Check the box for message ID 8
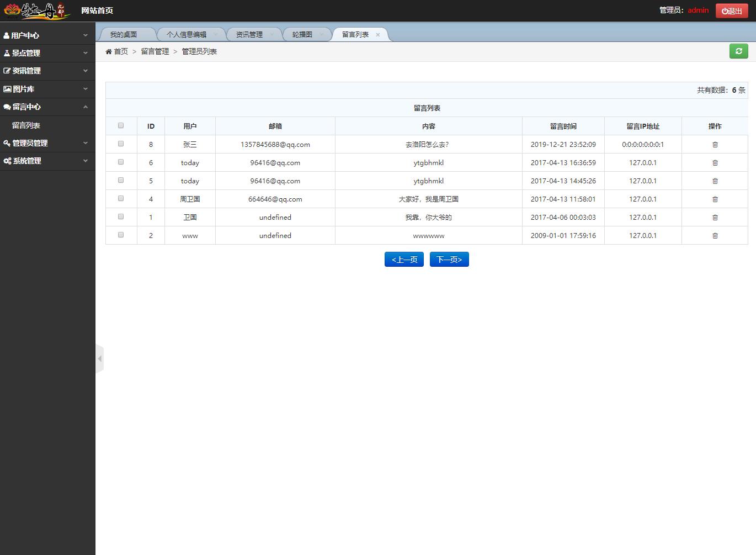Screen dimensions: 756x555 pyautogui.click(x=121, y=144)
